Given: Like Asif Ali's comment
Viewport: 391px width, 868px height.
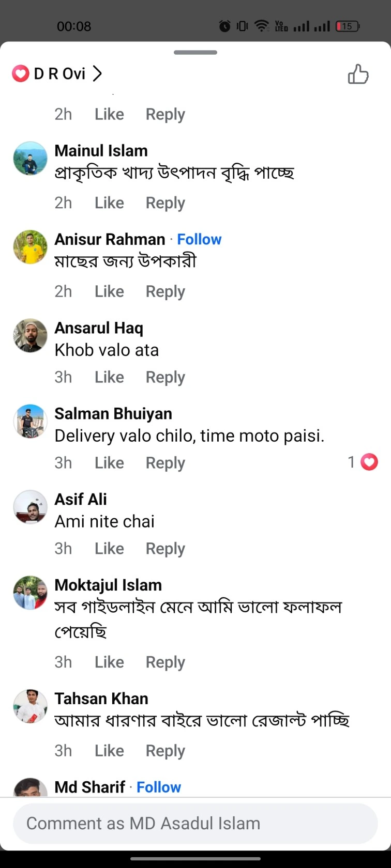Looking at the screenshot, I should coord(109,548).
